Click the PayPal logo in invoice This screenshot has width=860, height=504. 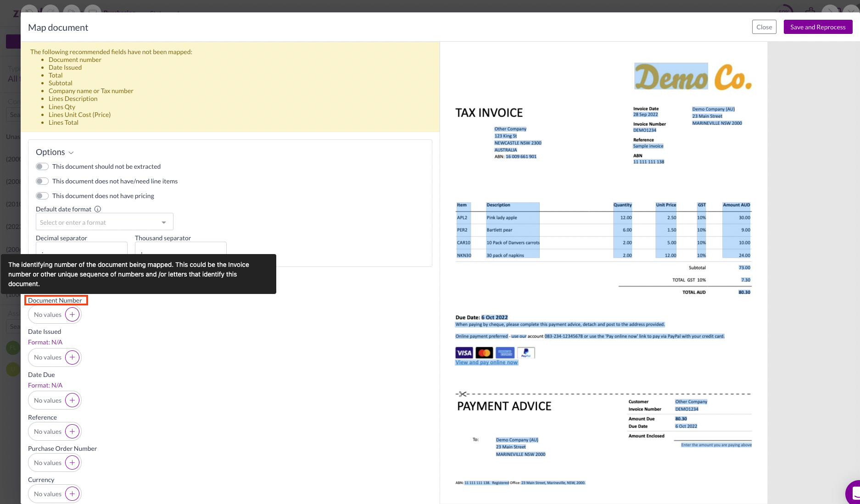526,353
